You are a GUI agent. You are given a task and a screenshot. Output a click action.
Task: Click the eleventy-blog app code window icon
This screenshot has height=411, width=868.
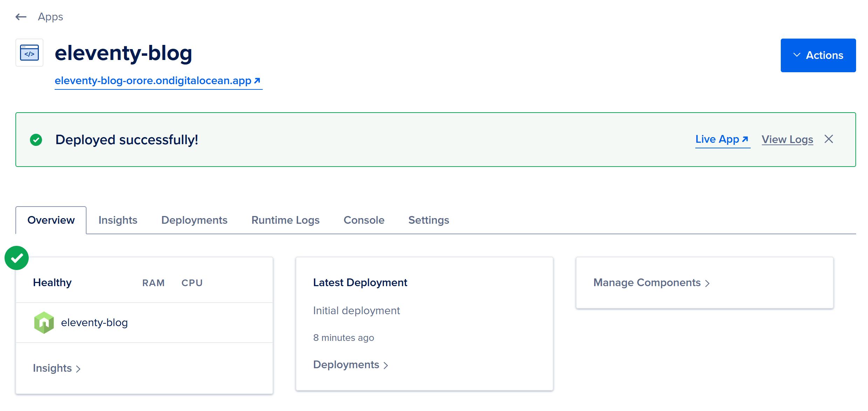click(29, 53)
